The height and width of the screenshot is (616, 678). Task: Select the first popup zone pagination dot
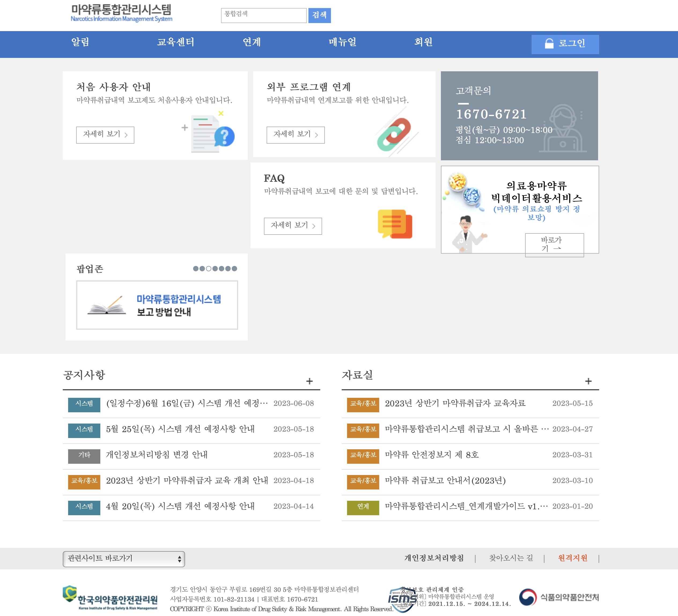196,269
